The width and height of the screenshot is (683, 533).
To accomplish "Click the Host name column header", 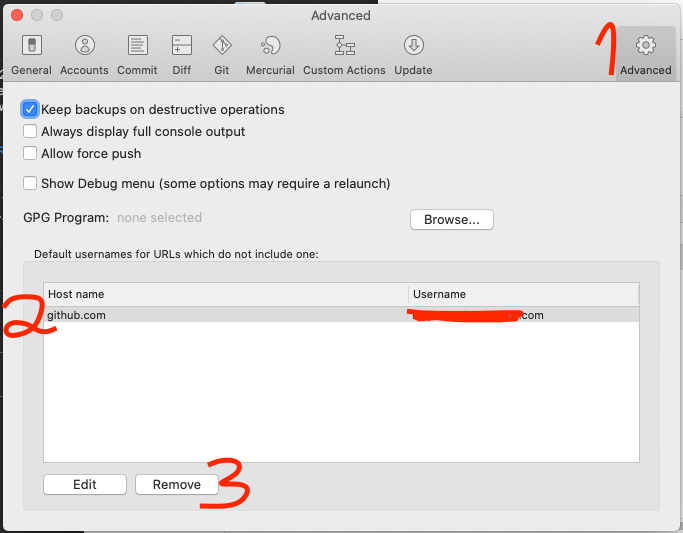I will (226, 294).
